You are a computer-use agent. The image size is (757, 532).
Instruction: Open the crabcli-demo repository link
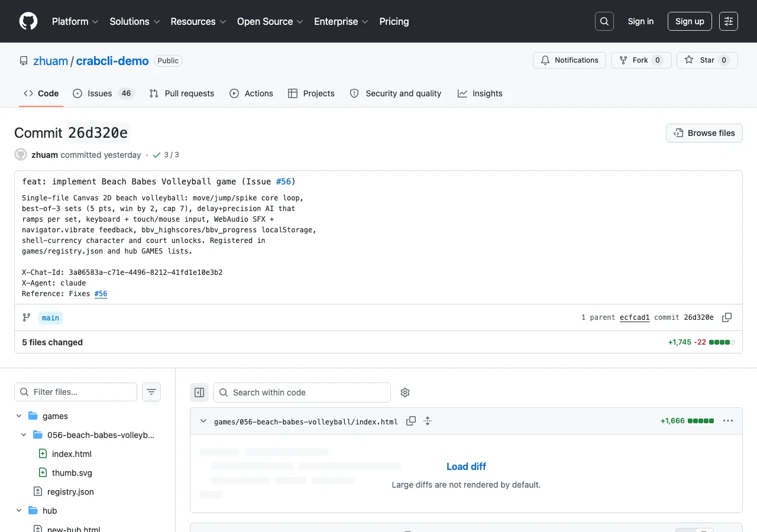click(x=112, y=61)
